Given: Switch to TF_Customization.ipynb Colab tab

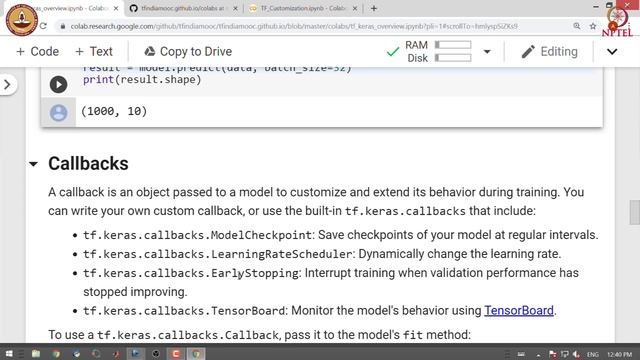Looking at the screenshot, I should (303, 8).
